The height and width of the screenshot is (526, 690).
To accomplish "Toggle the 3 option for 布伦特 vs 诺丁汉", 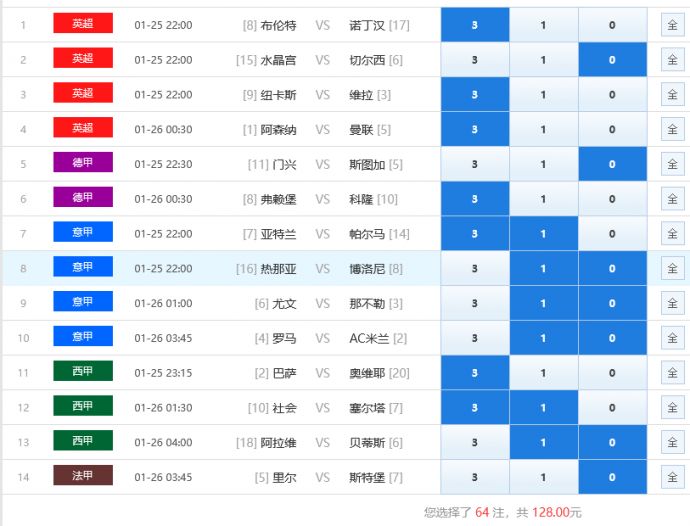I will pos(474,25).
